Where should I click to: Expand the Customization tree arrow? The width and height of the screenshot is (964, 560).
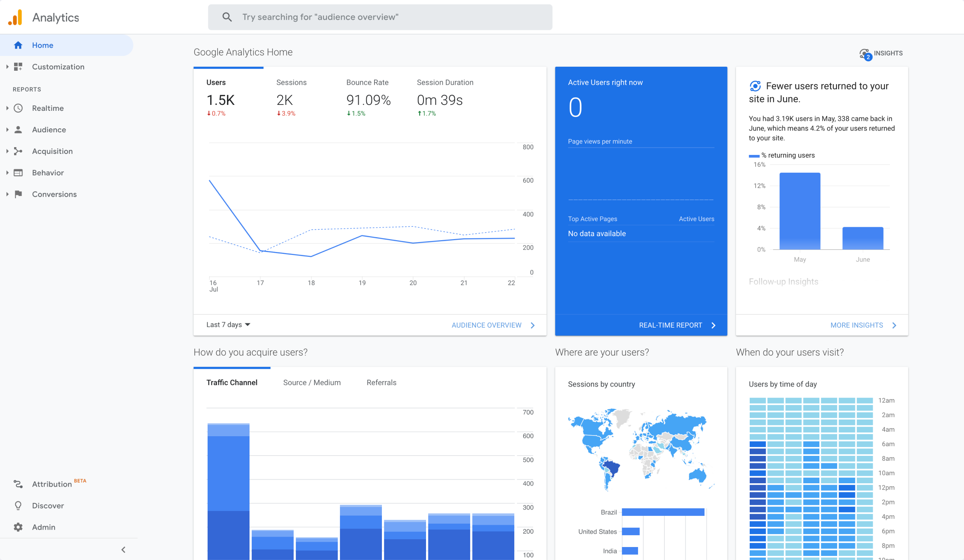pyautogui.click(x=7, y=67)
